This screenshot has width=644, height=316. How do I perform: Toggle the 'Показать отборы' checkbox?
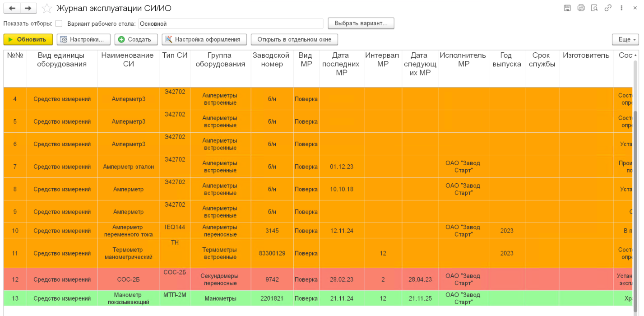(x=59, y=23)
